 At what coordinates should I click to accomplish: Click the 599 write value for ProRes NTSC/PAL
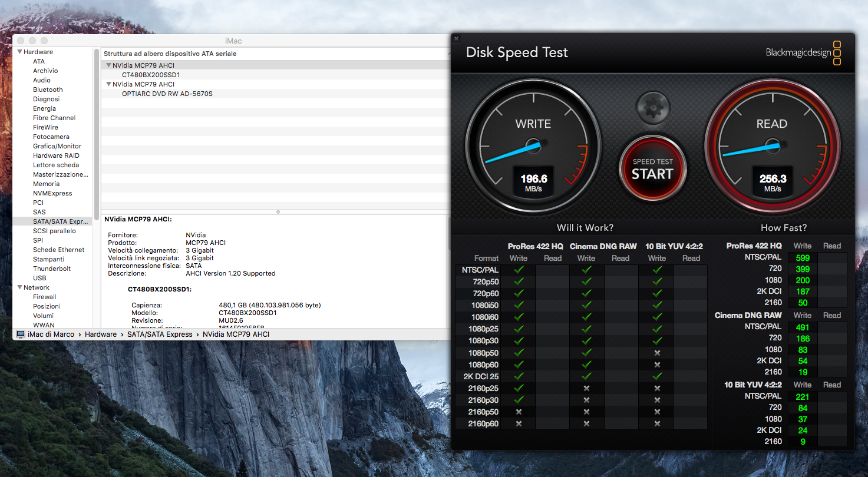tap(803, 257)
